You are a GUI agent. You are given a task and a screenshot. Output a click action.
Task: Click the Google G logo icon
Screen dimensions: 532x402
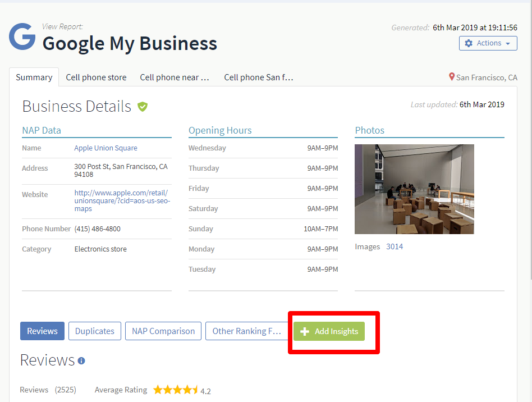[x=22, y=36]
